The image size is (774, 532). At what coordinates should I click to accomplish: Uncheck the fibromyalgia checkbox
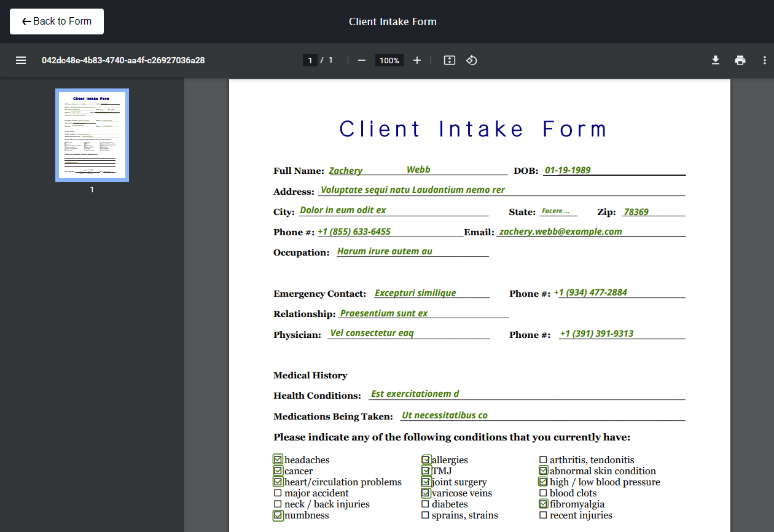[x=543, y=504]
